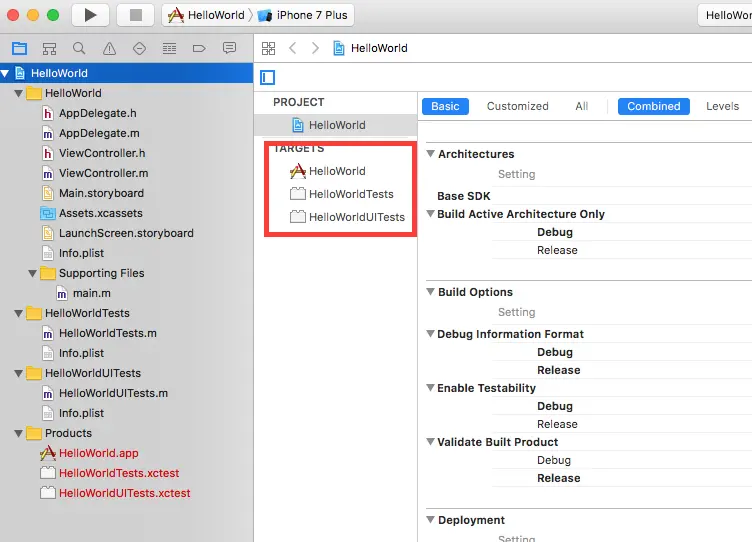Select the Basic build settings filter
Image resolution: width=752 pixels, height=542 pixels.
click(445, 106)
